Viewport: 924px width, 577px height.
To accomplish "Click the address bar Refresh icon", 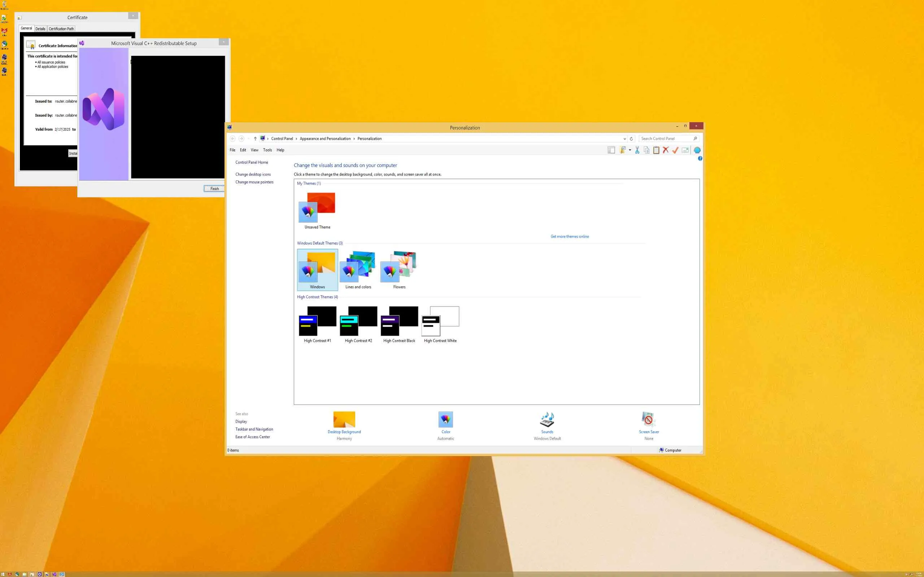I will 631,138.
